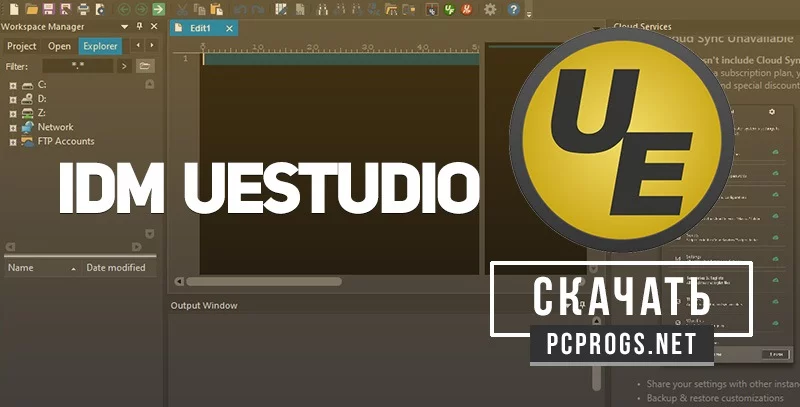Viewport: 800px width, 407px height.
Task: Click line 1 in the editor
Action: click(339, 59)
